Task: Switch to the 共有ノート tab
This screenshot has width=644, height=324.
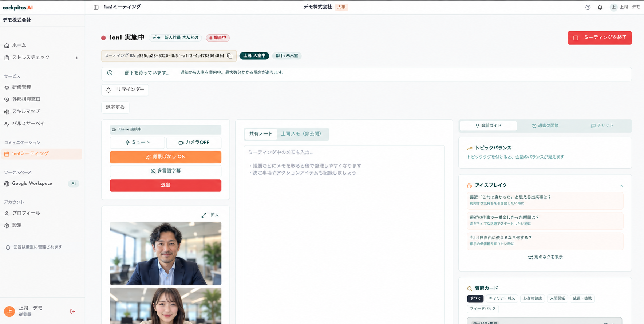Action: (261, 134)
